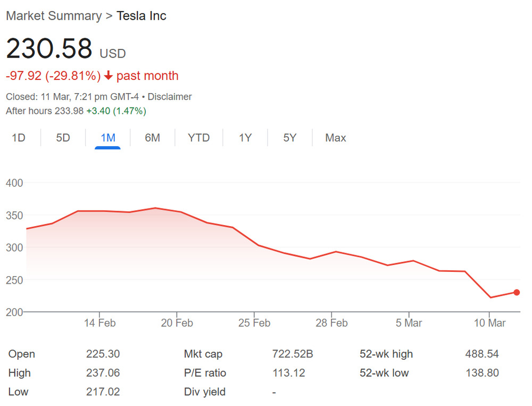Click the past month label
The width and height of the screenshot is (532, 406).
(x=147, y=76)
